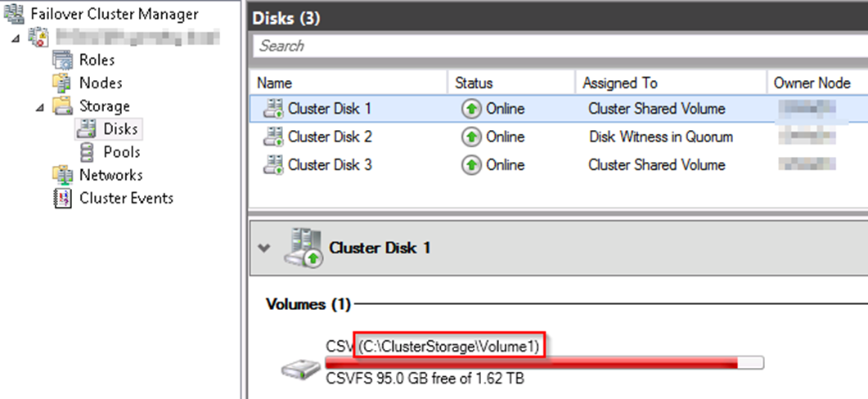Select the Cluster Disk 1 name

(330, 109)
